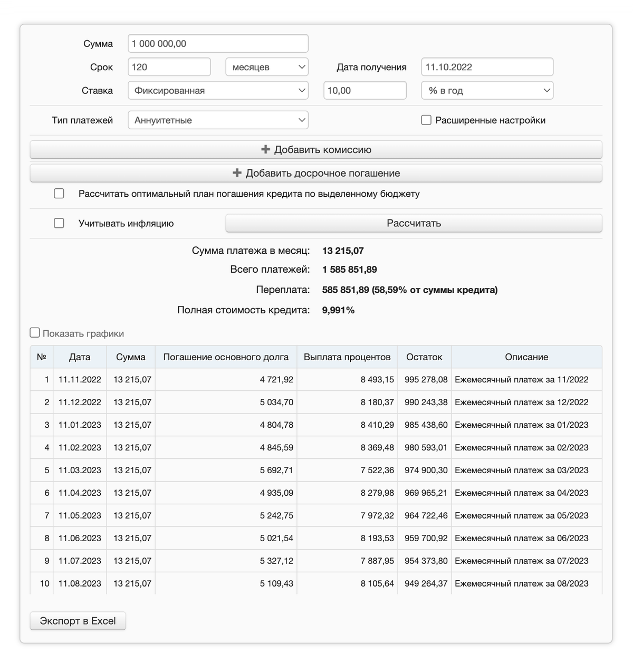The width and height of the screenshot is (633, 672).
Task: Click description Ежемесячный платеж за 12/2022
Action: [522, 402]
